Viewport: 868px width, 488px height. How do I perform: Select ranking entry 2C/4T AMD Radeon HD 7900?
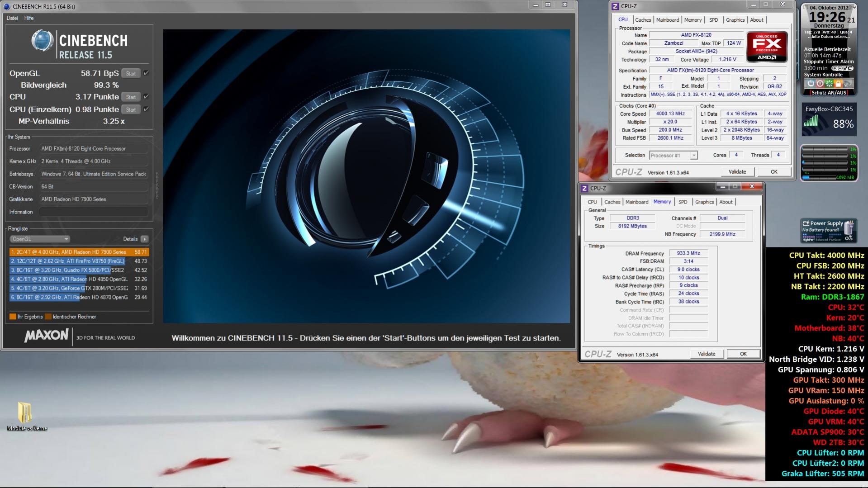pyautogui.click(x=79, y=252)
